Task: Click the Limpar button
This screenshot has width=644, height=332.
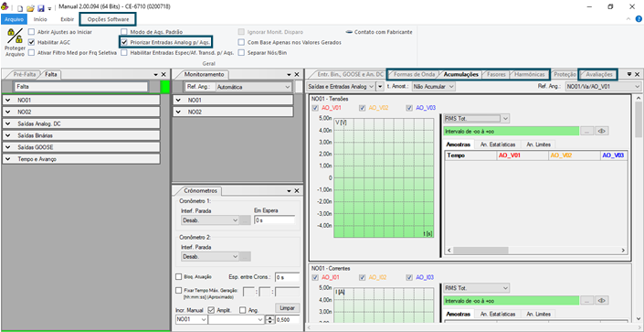Action: click(x=287, y=308)
